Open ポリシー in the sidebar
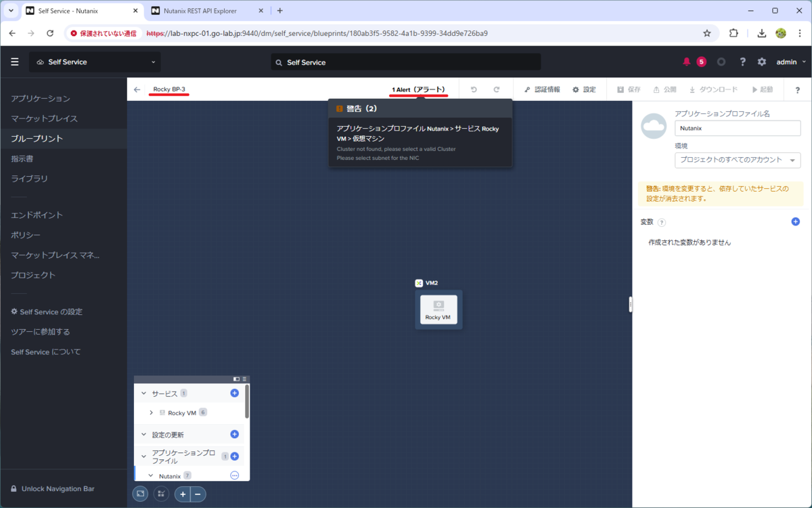This screenshot has width=812, height=508. click(x=26, y=235)
